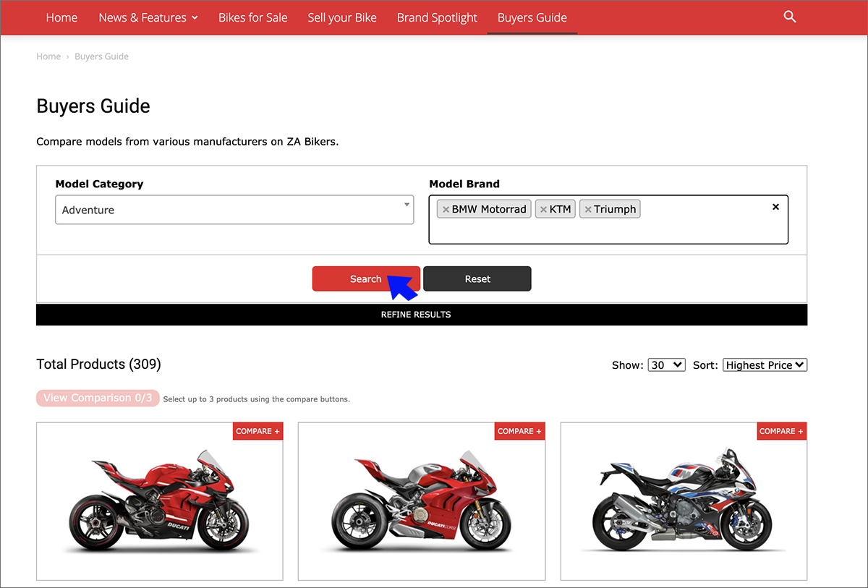This screenshot has height=588, width=868.
Task: Open the Brand Spotlight menu item
Action: pyautogui.click(x=437, y=17)
